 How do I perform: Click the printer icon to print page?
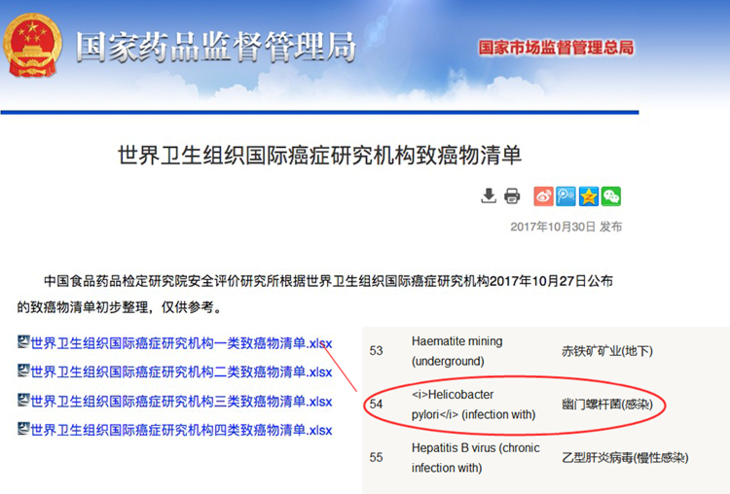(512, 195)
